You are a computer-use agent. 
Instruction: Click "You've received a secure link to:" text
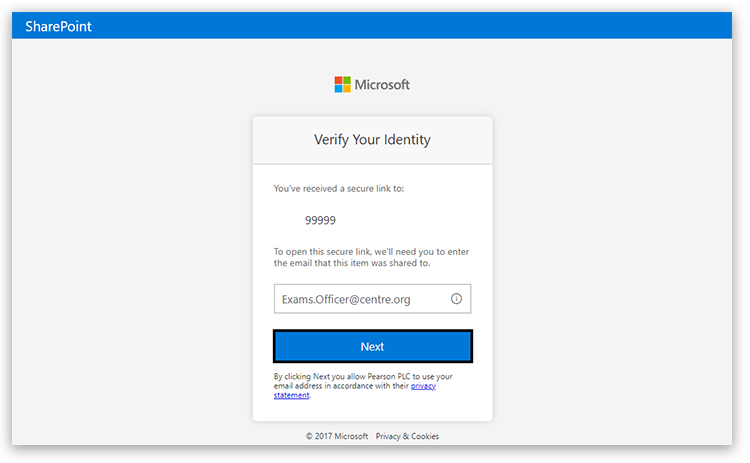coord(339,188)
